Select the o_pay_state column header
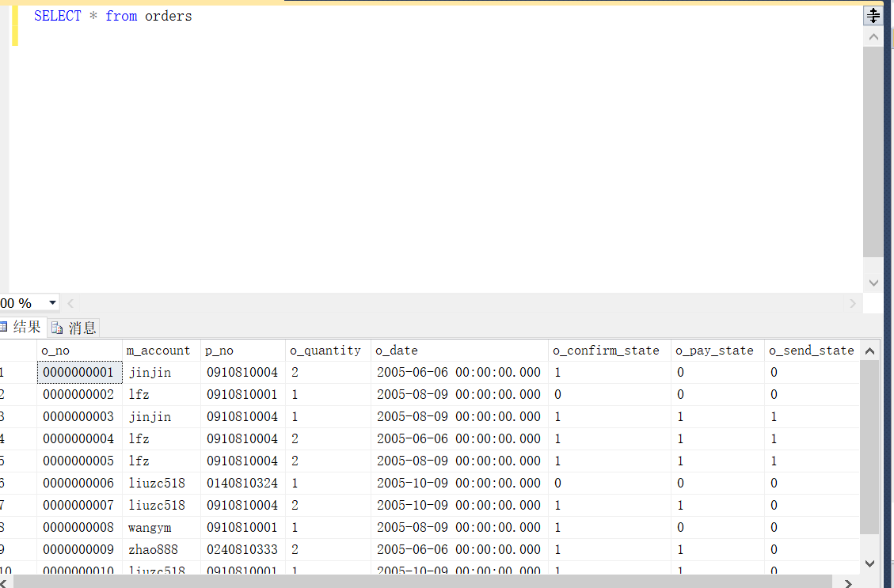This screenshot has width=894, height=588. click(718, 351)
